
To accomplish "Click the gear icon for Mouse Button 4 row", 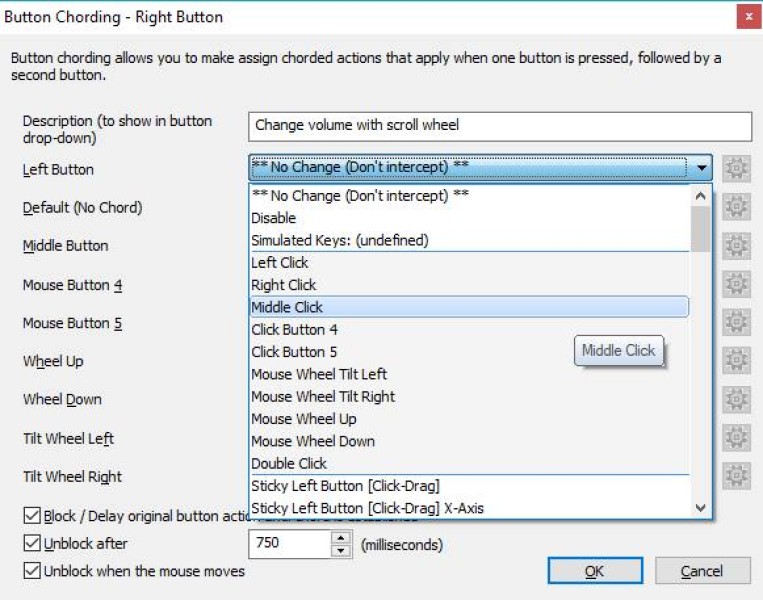I will [736, 284].
